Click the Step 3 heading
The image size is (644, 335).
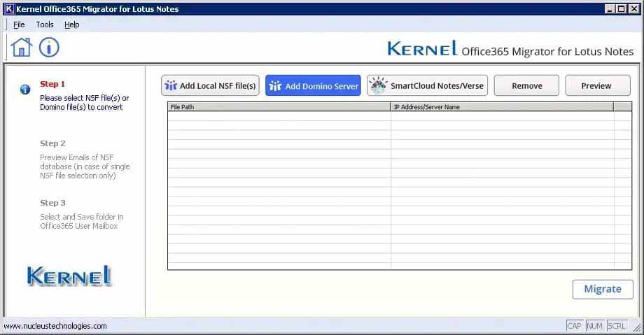tap(52, 203)
